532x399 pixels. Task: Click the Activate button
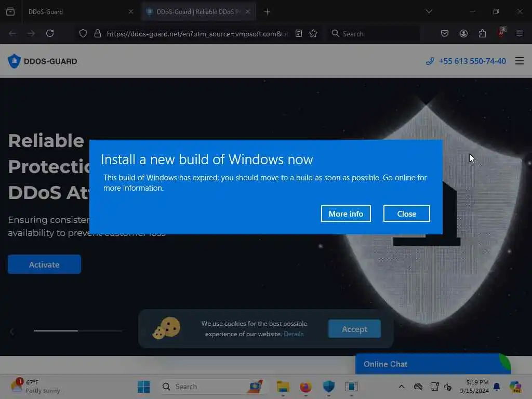(x=44, y=264)
